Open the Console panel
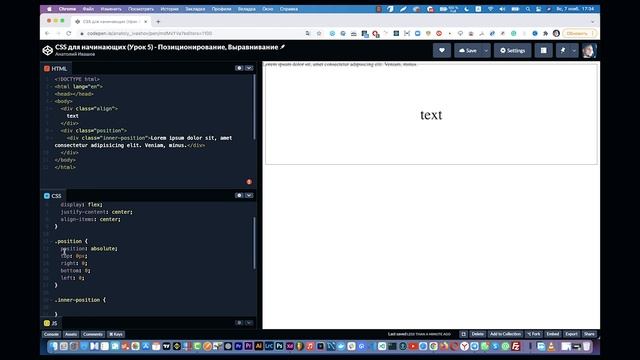Image resolution: width=640 pixels, height=360 pixels. point(51,334)
